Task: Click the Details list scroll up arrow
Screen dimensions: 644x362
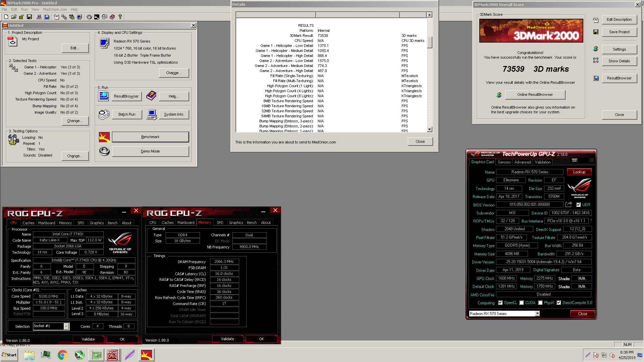Action: click(x=429, y=15)
